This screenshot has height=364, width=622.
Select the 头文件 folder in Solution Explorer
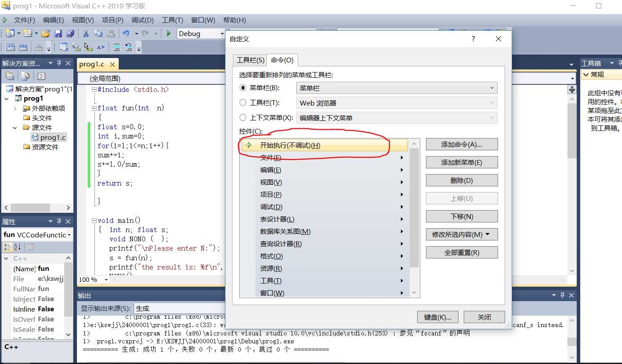click(x=42, y=118)
